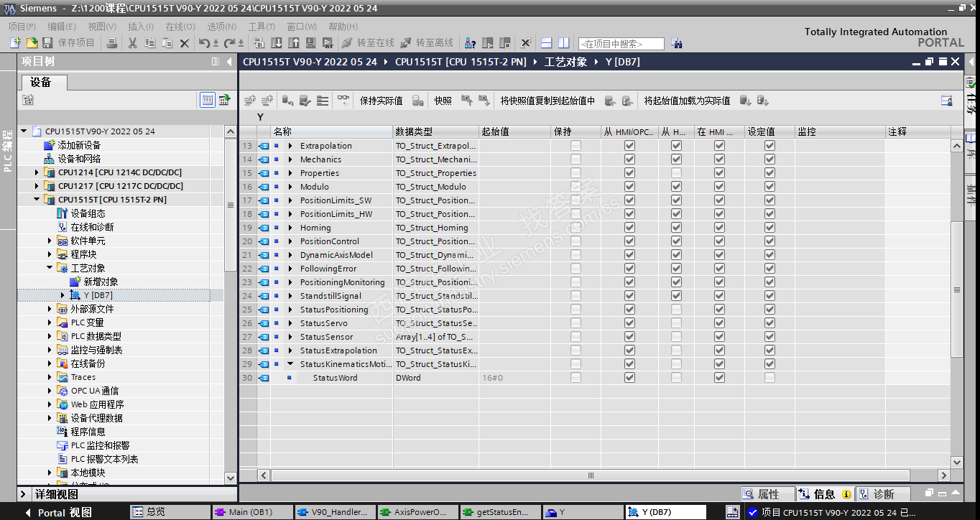Click the Paste icon in the toolbar

(x=167, y=43)
